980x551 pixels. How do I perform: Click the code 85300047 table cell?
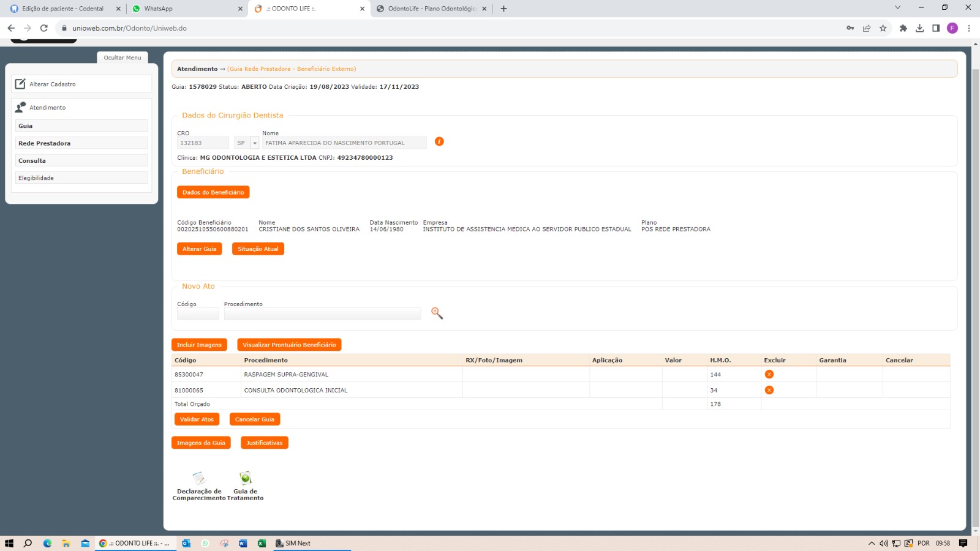point(206,374)
